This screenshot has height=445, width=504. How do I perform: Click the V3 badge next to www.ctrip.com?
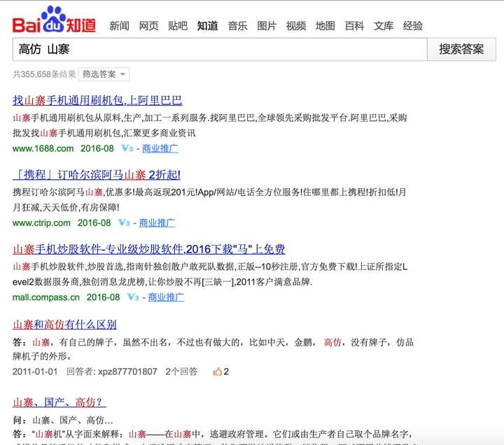[124, 222]
